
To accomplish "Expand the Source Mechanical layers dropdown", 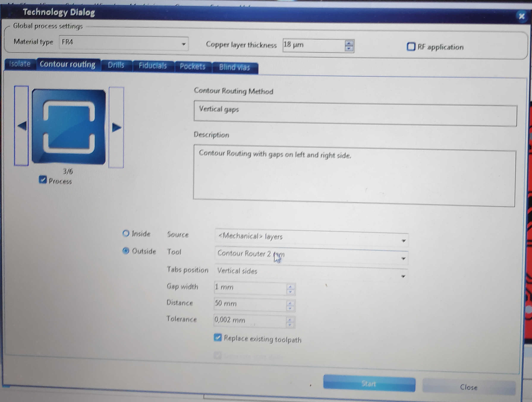I will pyautogui.click(x=404, y=241).
